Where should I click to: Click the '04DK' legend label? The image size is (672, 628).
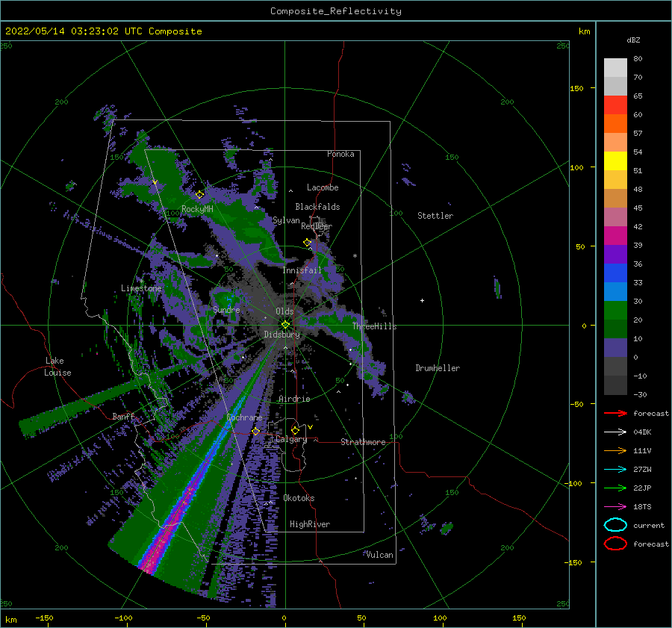[642, 432]
